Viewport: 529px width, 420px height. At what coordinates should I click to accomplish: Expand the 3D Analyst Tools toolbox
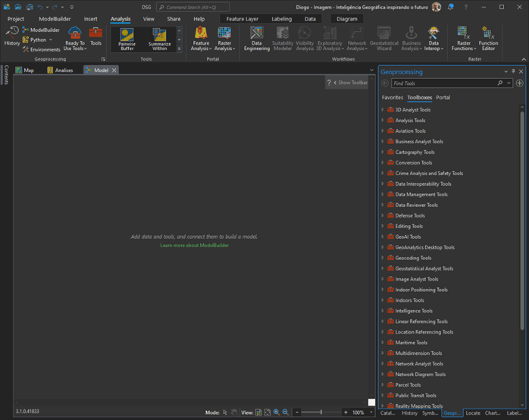[x=383, y=110]
